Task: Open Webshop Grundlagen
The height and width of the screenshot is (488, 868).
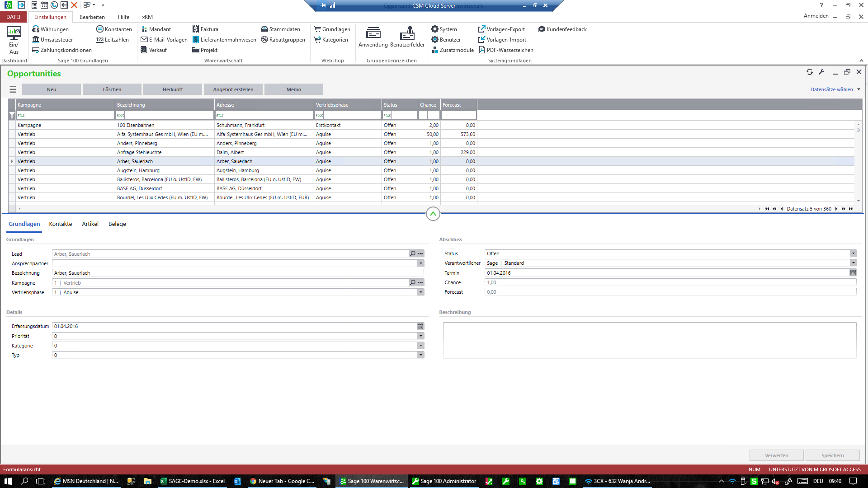Action: (332, 29)
